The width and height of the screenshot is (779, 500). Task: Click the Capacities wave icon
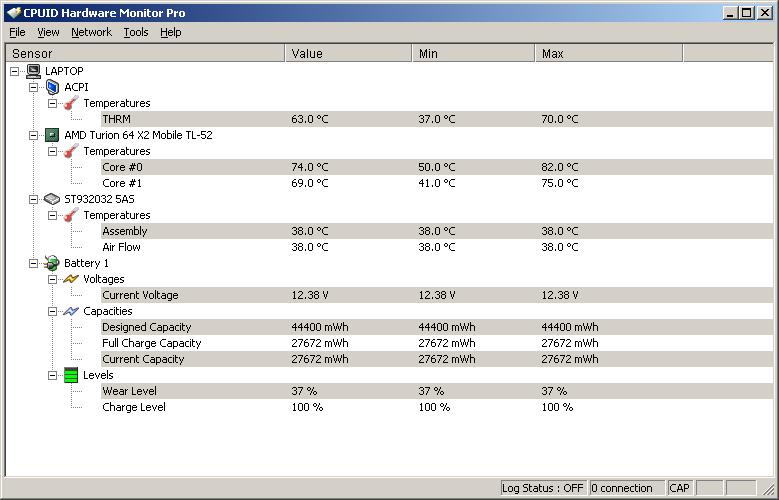71,311
